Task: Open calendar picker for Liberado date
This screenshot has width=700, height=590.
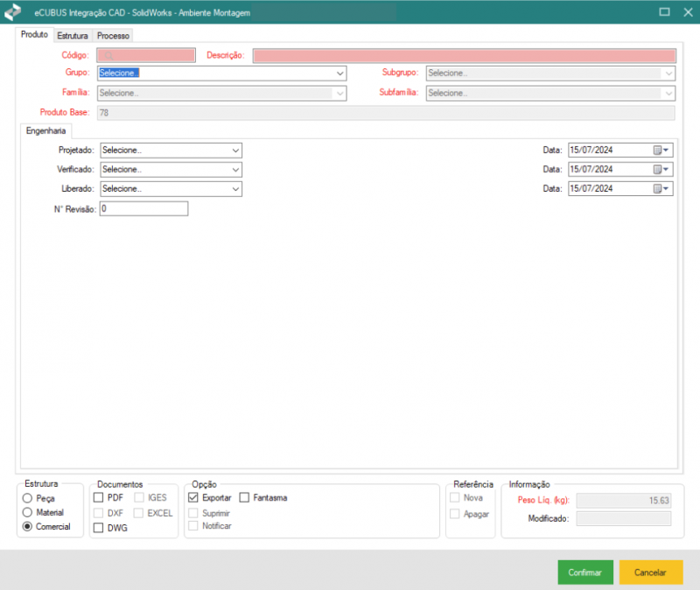Action: [x=661, y=189]
